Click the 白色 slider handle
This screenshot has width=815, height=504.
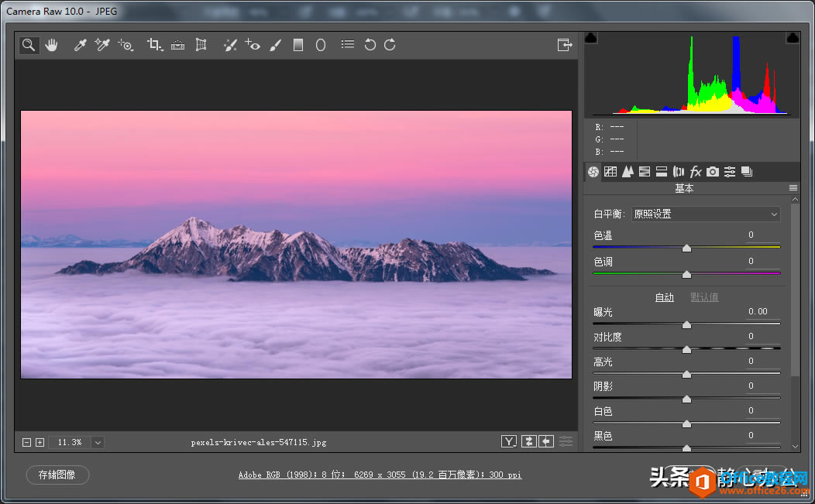tap(686, 424)
